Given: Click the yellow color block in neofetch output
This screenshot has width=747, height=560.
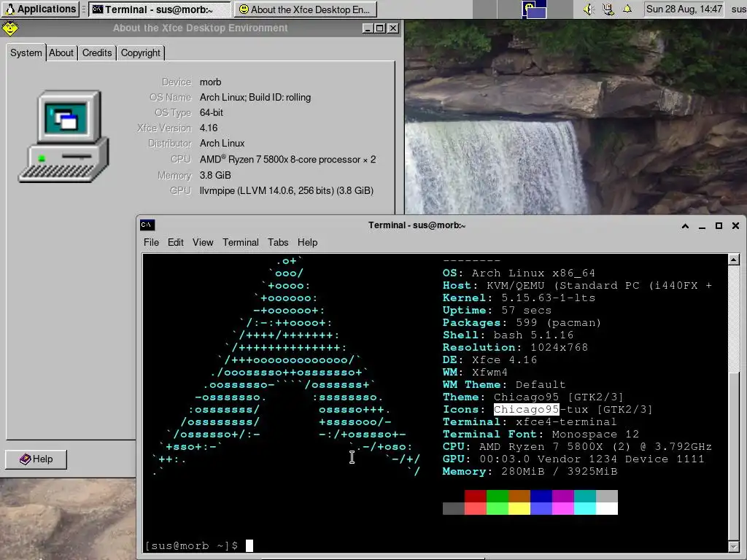Looking at the screenshot, I should click(519, 508).
